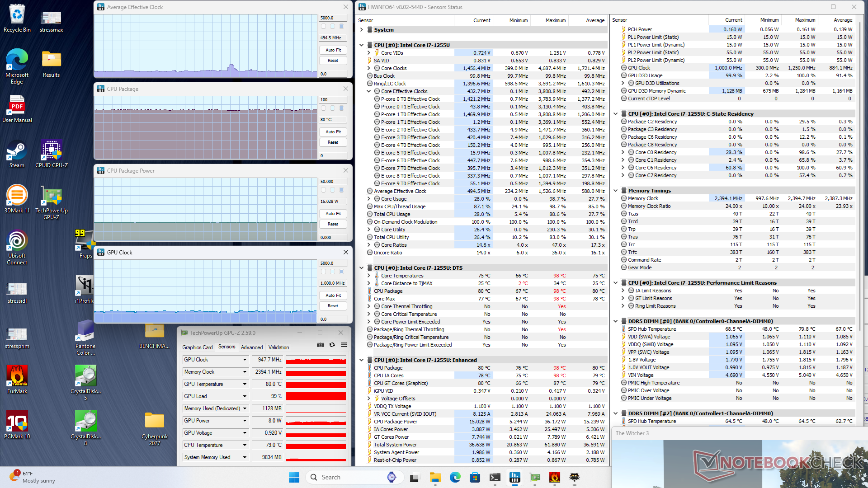Open the CPUID CPU-Z desktop icon

click(x=52, y=154)
